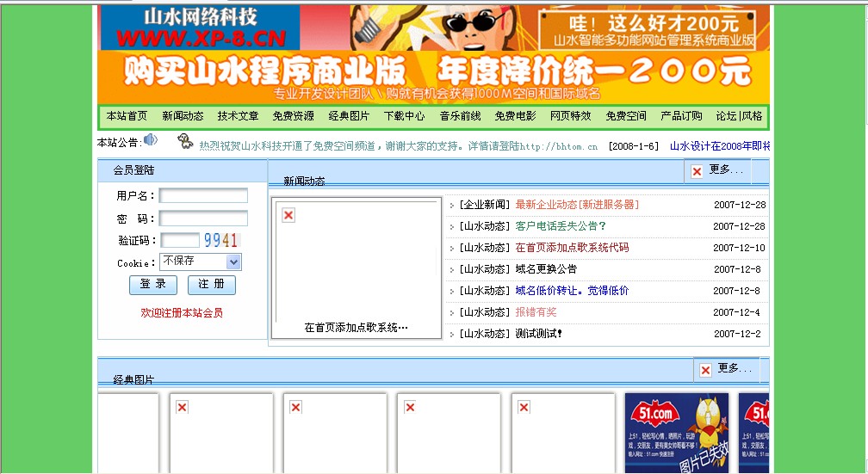Click the 哇!这么好才200元 banner ad
Image resolution: width=868 pixels, height=474 pixels.
647,30
